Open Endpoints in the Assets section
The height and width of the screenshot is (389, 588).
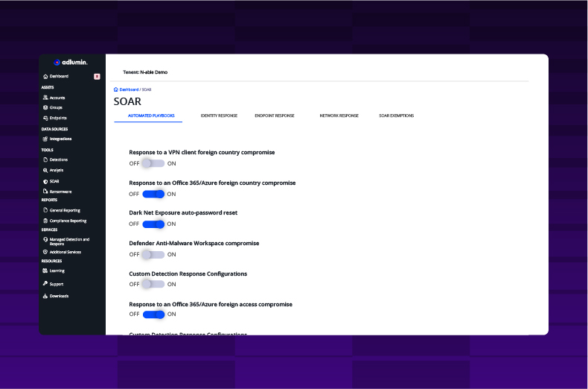57,118
